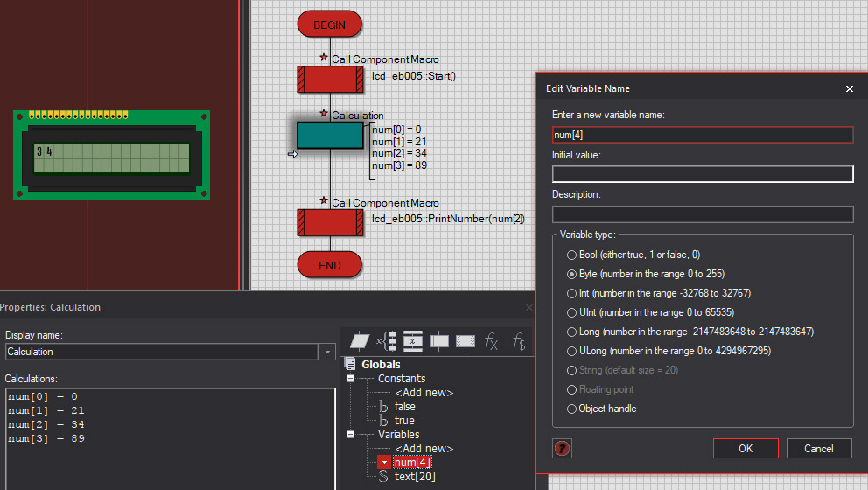This screenshot has width=868, height=490.
Task: Collapse the Constants tree node
Action: pyautogui.click(x=350, y=379)
